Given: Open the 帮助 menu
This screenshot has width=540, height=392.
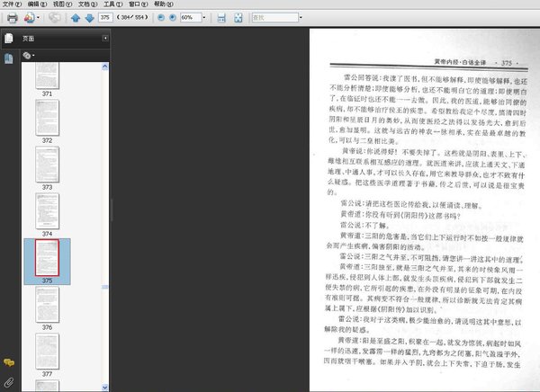Looking at the screenshot, I should (164, 4).
